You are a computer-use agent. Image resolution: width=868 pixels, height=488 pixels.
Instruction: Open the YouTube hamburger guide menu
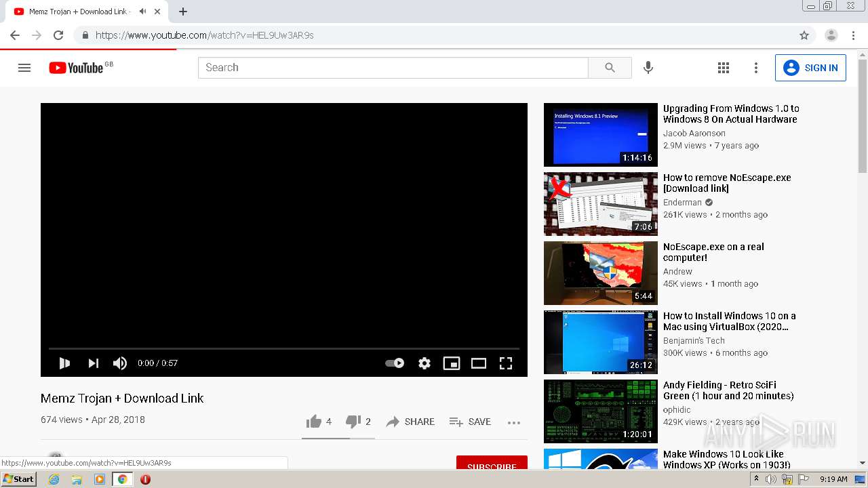coord(24,68)
